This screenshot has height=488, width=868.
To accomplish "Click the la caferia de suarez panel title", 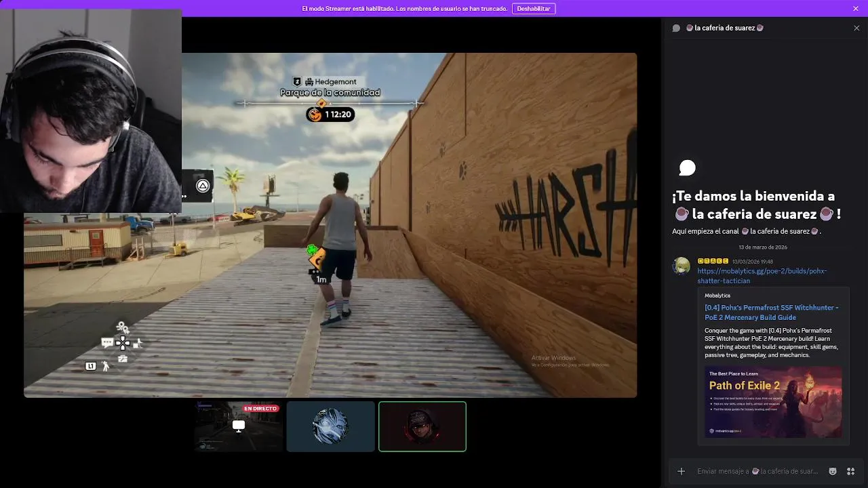I will [724, 28].
